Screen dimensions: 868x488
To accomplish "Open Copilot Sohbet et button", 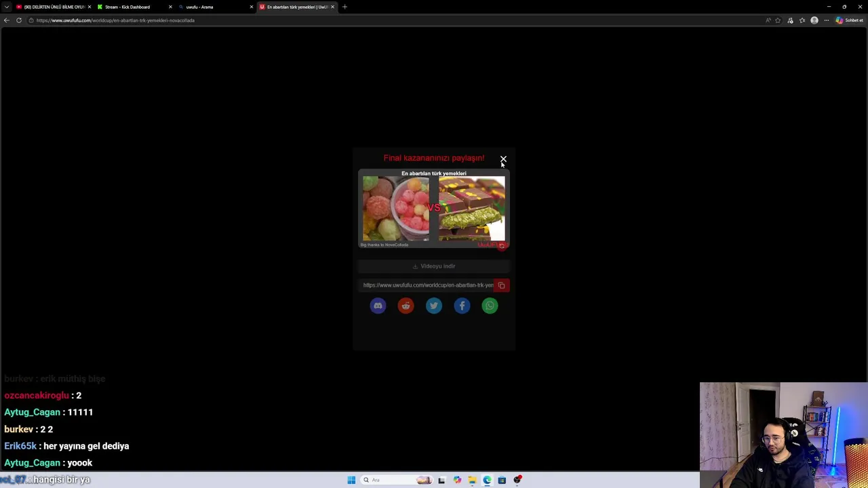I will tap(850, 20).
